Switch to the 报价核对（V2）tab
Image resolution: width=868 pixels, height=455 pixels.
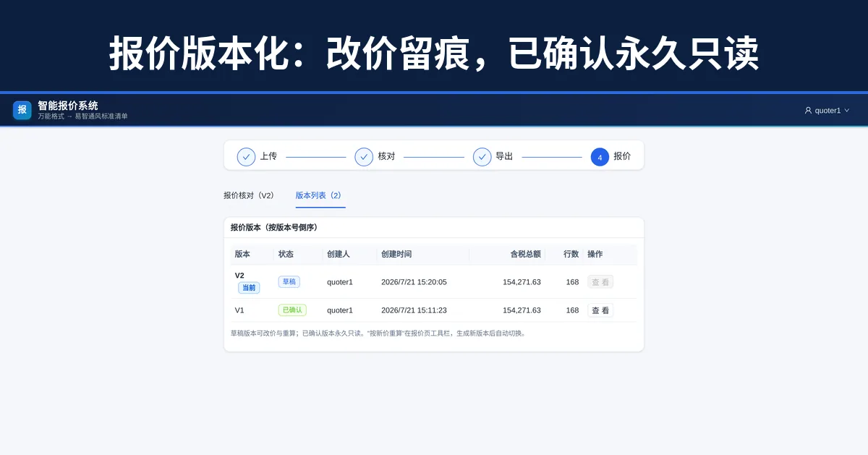[x=249, y=195]
